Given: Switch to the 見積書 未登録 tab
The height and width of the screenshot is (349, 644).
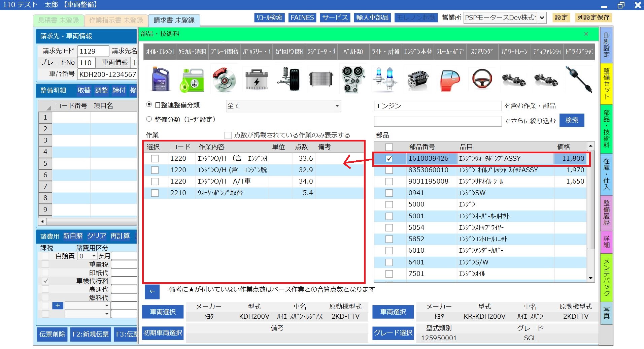Looking at the screenshot, I should coord(58,21).
